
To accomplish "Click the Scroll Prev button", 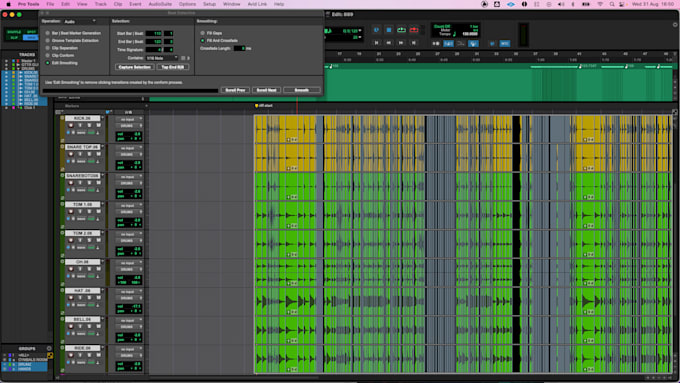I will (x=235, y=90).
